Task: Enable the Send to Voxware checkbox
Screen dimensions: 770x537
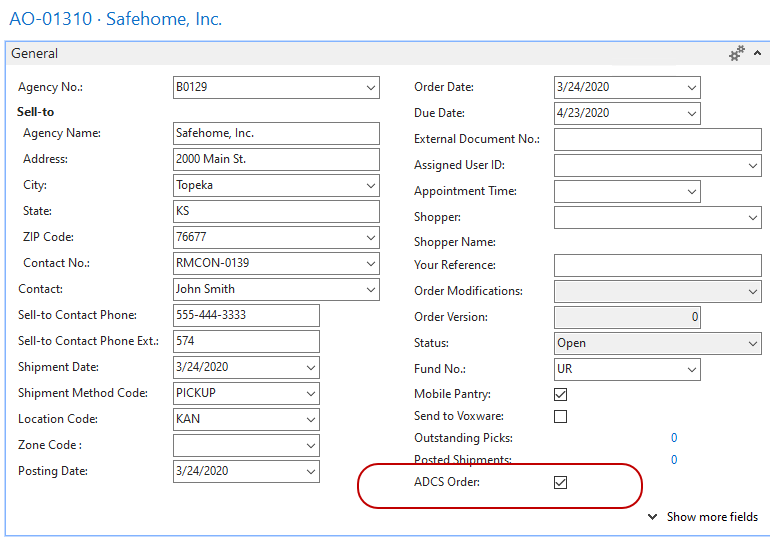Action: click(x=561, y=417)
